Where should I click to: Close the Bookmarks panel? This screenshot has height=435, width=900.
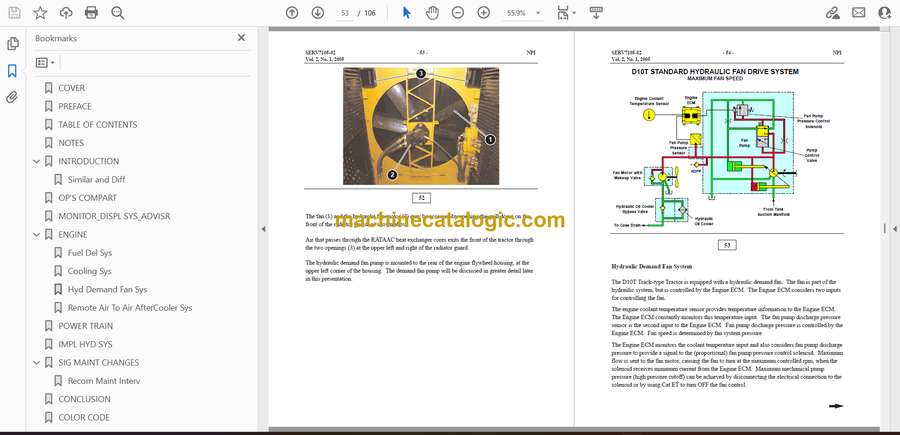pos(241,38)
